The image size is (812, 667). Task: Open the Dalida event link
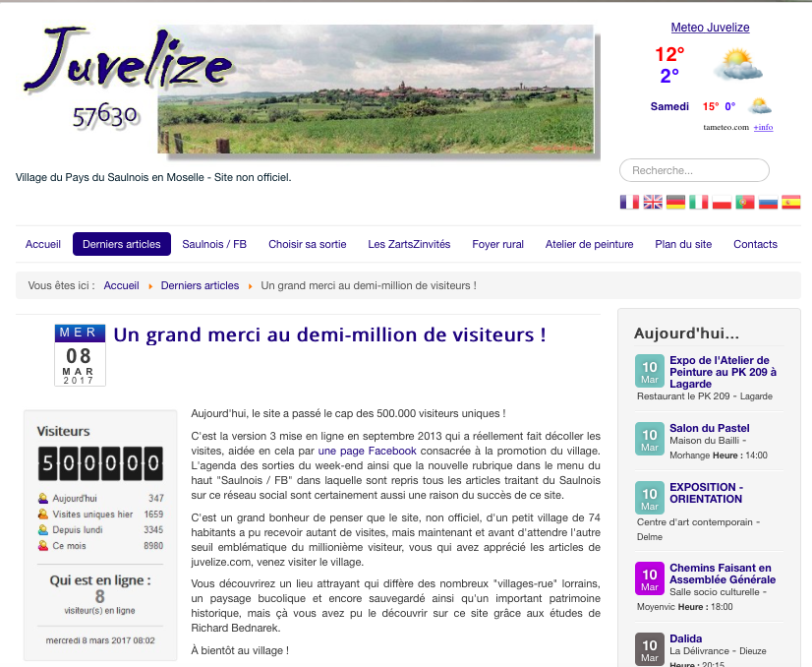click(685, 638)
